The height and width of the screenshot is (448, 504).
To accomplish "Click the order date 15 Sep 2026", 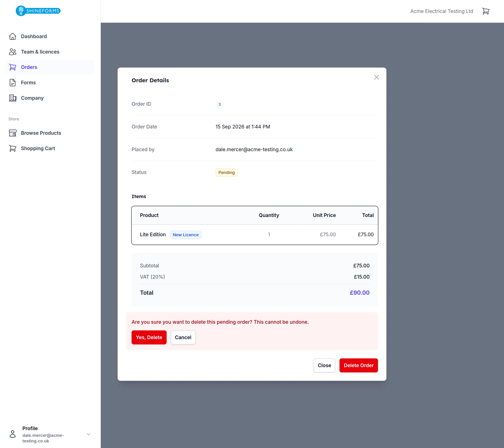I will point(243,127).
